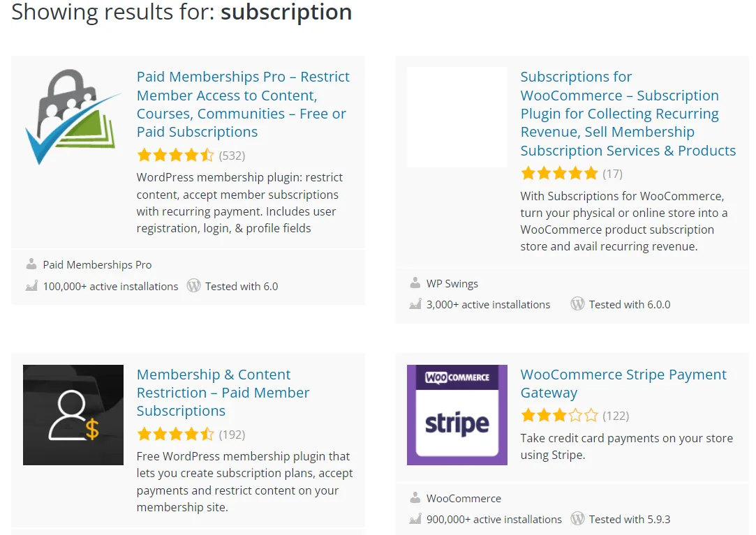Click the author icon beside WooCommerce
Screen dimensions: 756x535
pyautogui.click(x=415, y=498)
